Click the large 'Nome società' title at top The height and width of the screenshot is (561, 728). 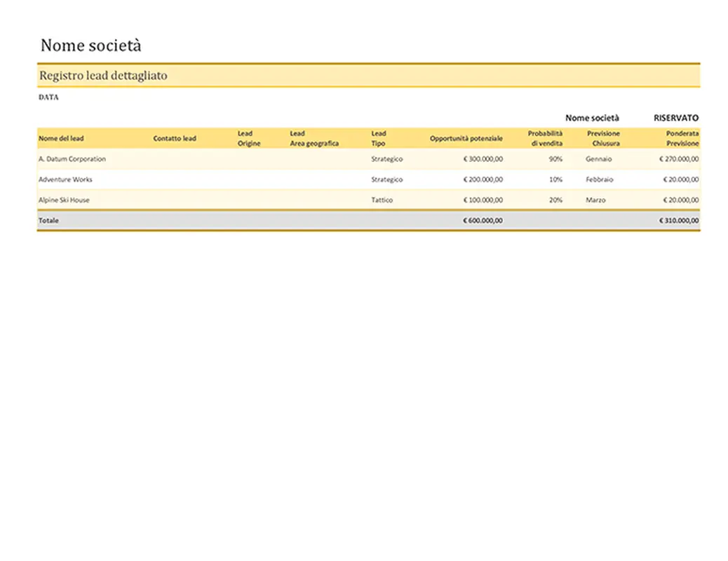tap(90, 46)
